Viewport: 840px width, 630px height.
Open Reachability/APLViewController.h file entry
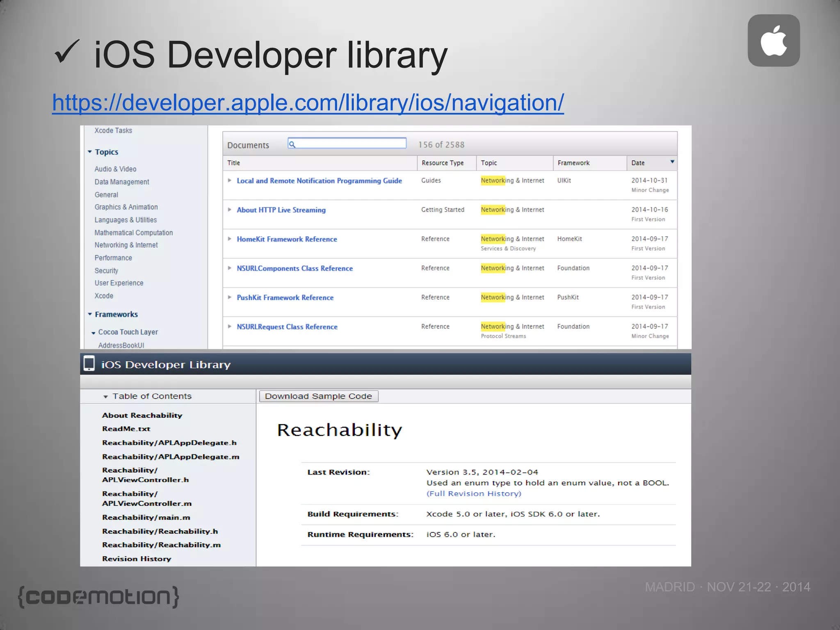(146, 475)
